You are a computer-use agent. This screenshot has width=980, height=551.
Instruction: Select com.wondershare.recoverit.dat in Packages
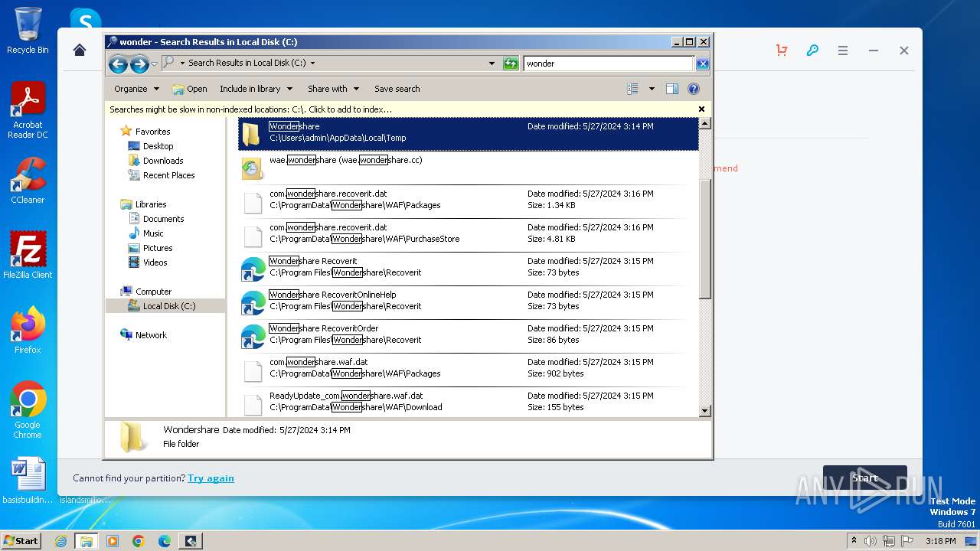(469, 201)
